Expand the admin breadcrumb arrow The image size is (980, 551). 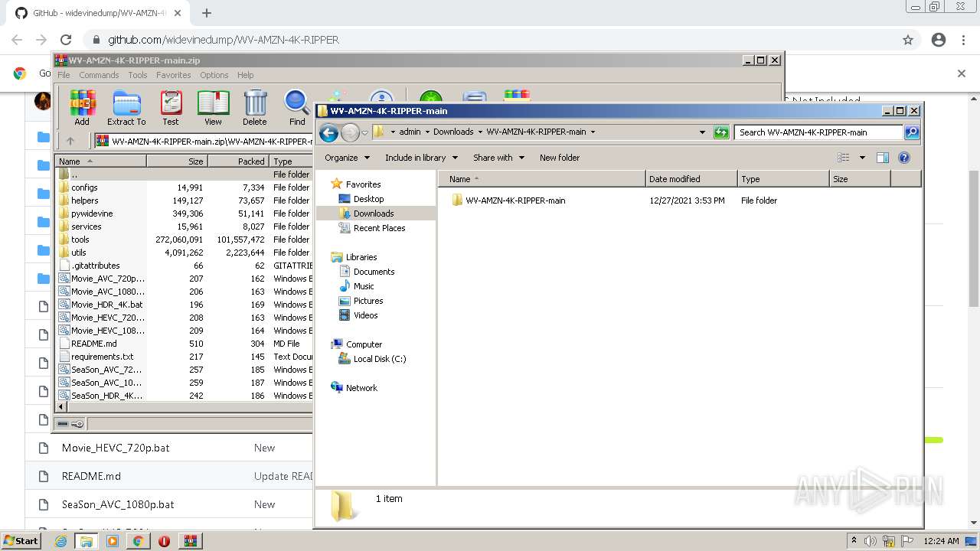tap(427, 132)
